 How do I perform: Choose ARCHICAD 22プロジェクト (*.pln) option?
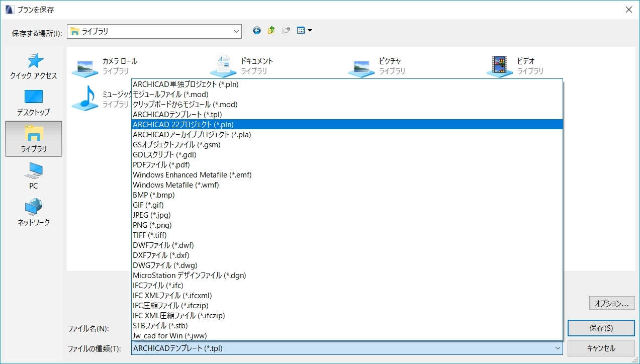(347, 125)
